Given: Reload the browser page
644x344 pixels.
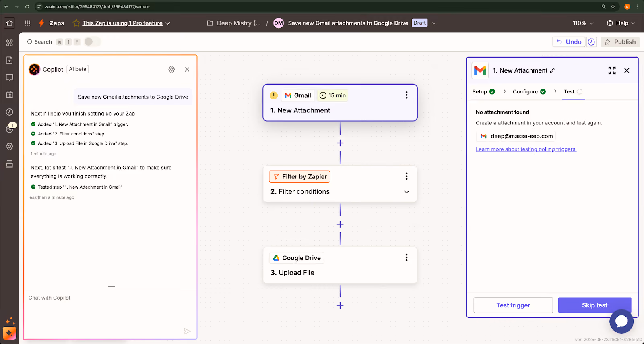Looking at the screenshot, I should pos(27,6).
